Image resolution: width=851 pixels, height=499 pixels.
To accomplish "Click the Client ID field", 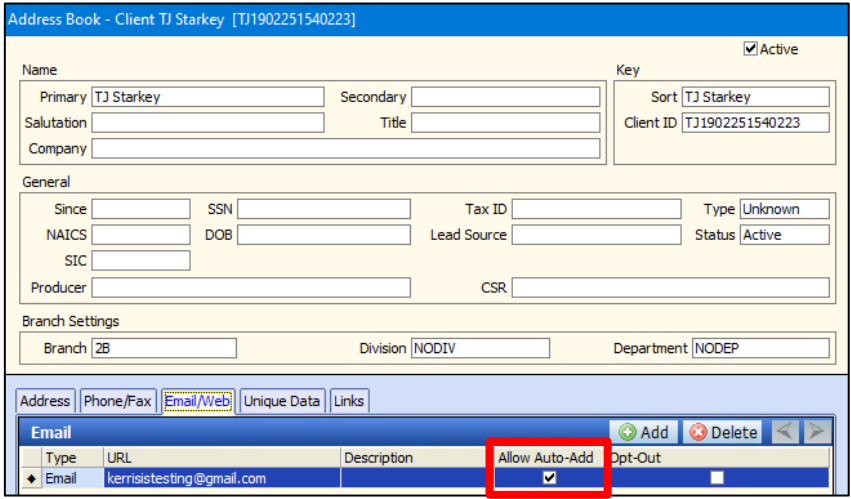I will coord(755,123).
